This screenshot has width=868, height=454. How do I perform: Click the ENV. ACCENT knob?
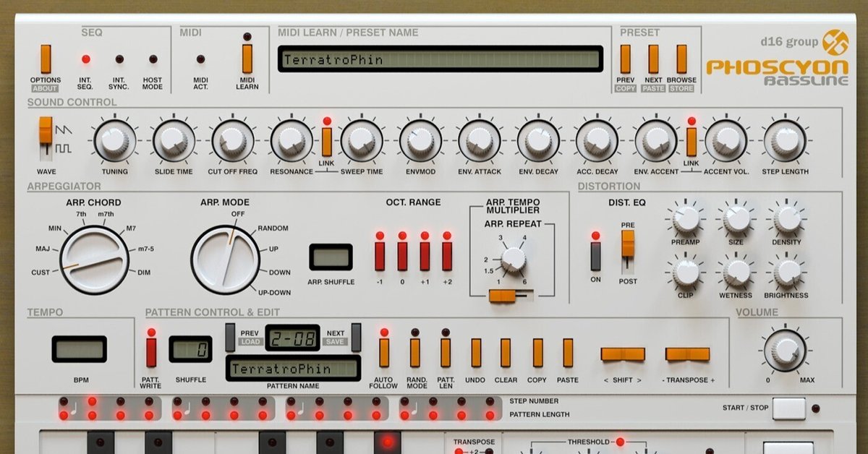[x=656, y=140]
